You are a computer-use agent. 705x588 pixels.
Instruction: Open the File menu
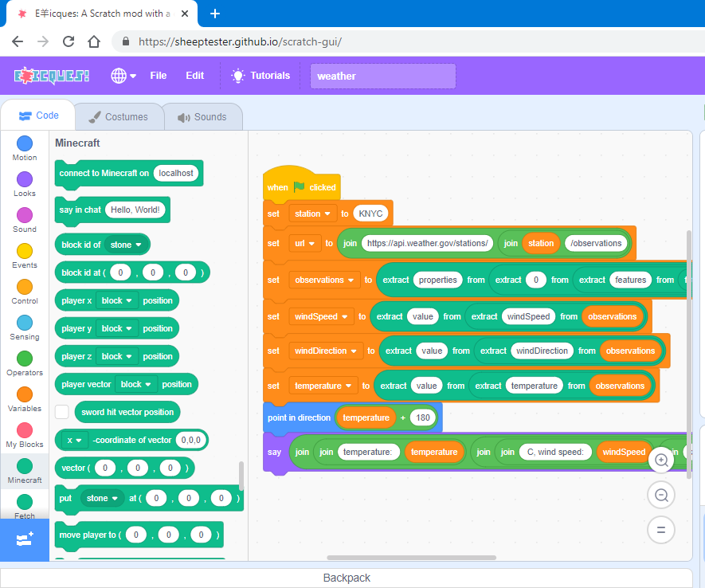(x=158, y=75)
